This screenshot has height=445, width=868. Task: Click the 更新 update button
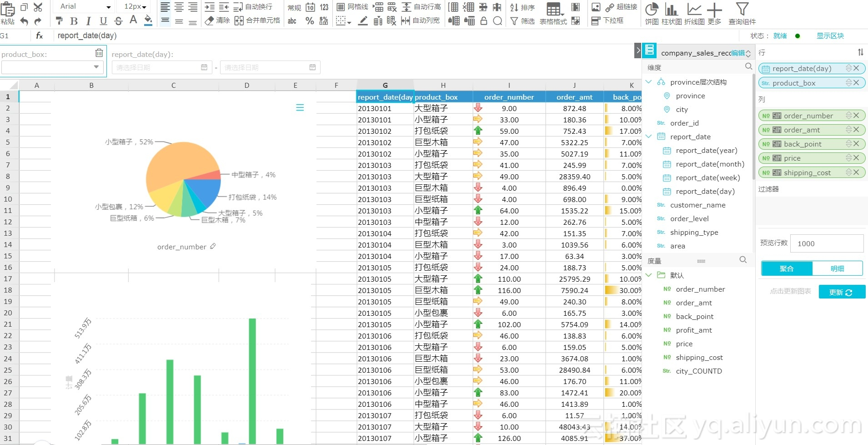842,292
